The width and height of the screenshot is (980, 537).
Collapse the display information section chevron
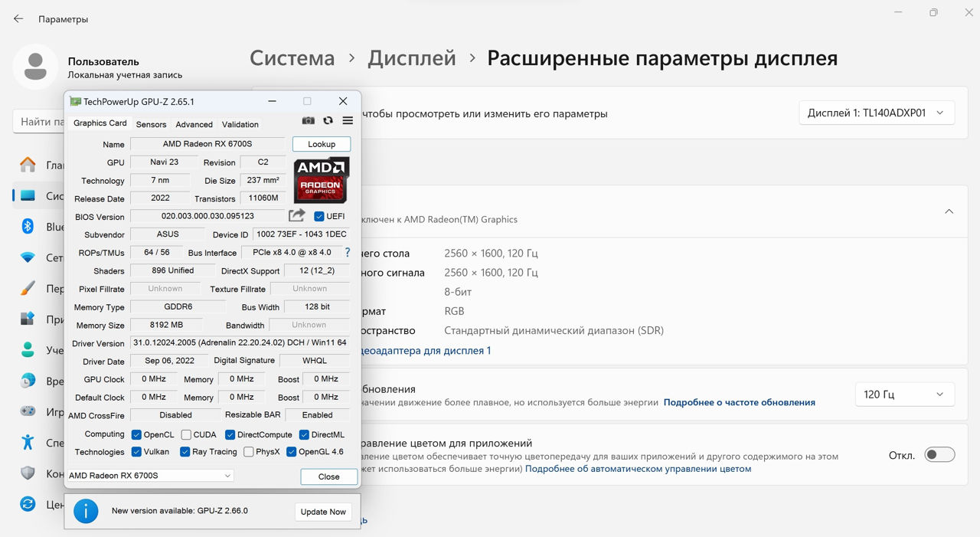pos(949,211)
